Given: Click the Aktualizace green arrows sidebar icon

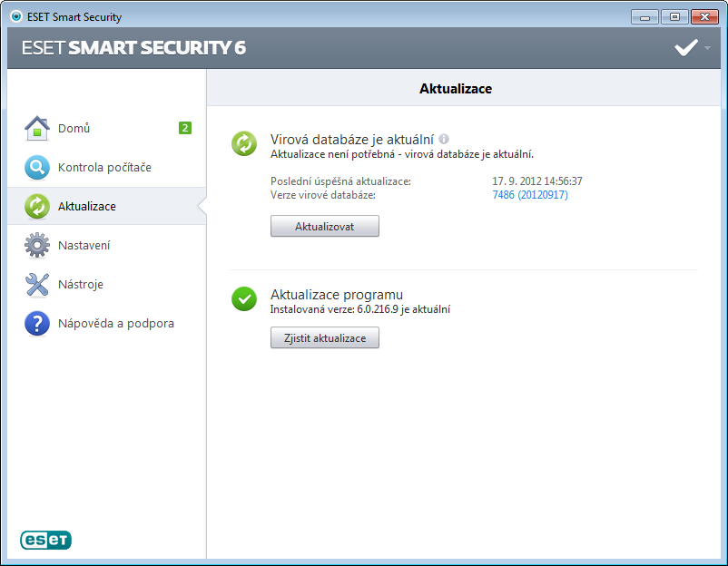Looking at the screenshot, I should [x=37, y=207].
